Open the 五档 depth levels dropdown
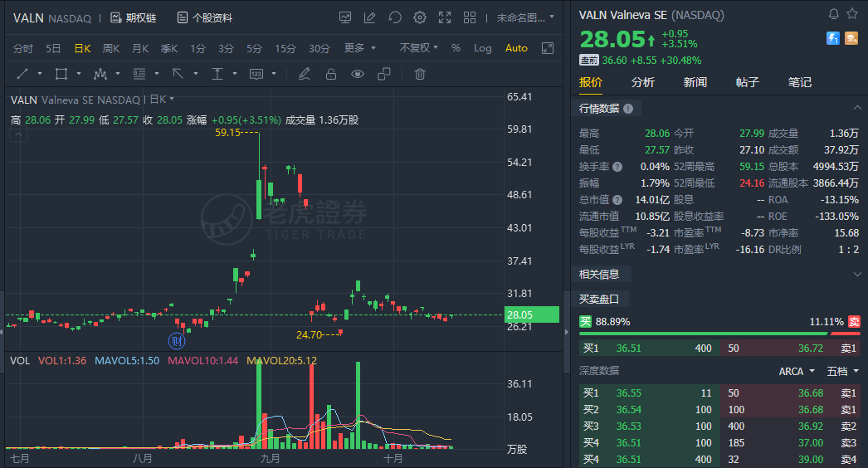 pos(842,371)
